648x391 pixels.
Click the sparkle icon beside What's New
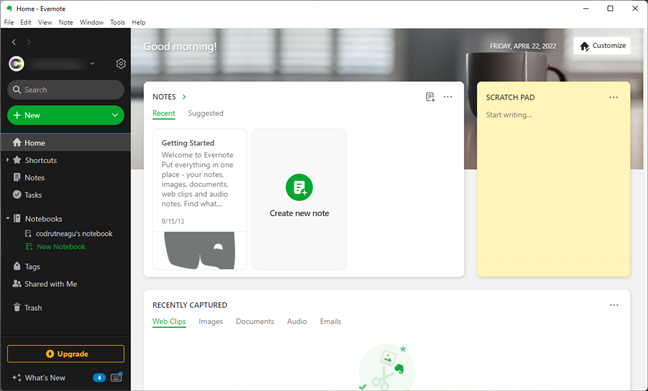tap(17, 377)
